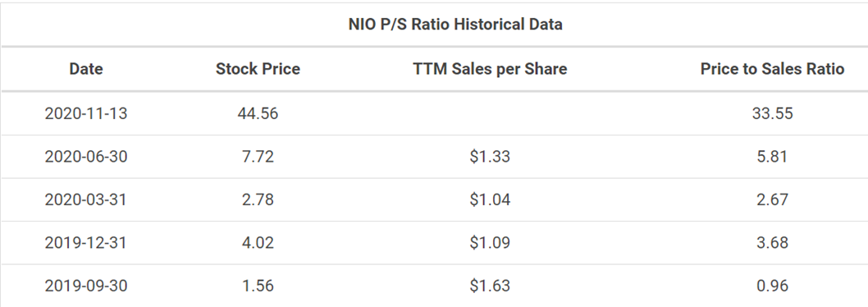Click the $1.63 sales per share value
868x307 pixels.
pyautogui.click(x=490, y=286)
